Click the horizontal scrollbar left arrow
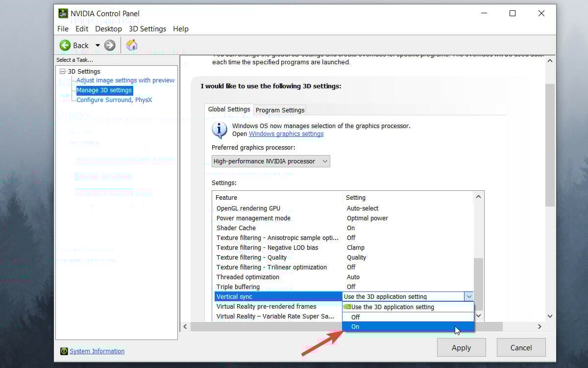Viewport: 588px width, 368px height. 185,326
